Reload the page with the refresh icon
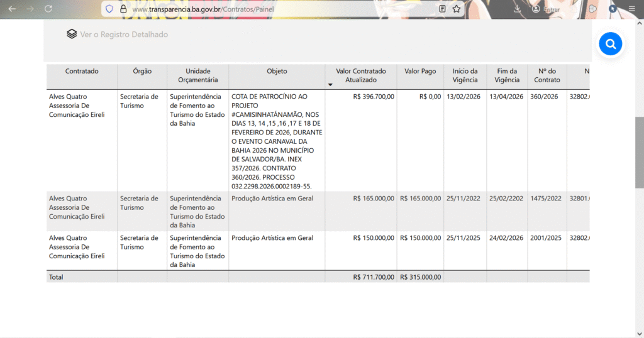The image size is (644, 338). [x=48, y=9]
